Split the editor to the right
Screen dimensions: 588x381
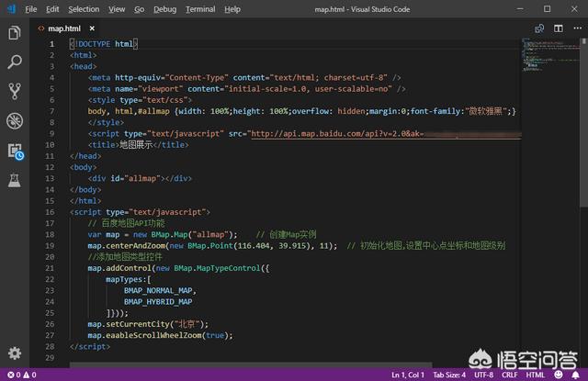click(558, 28)
